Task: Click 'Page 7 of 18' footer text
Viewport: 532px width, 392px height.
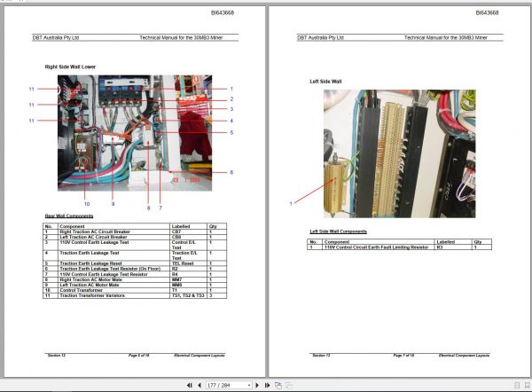Action: (403, 356)
